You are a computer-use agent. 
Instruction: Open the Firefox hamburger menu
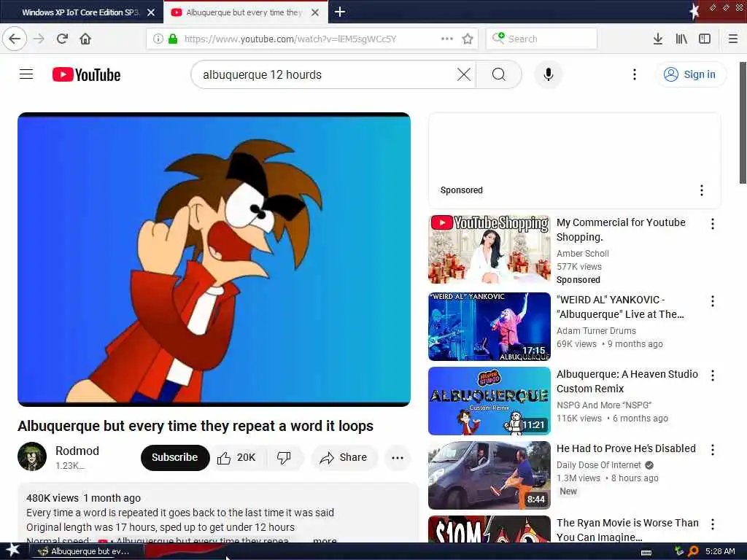tap(733, 39)
